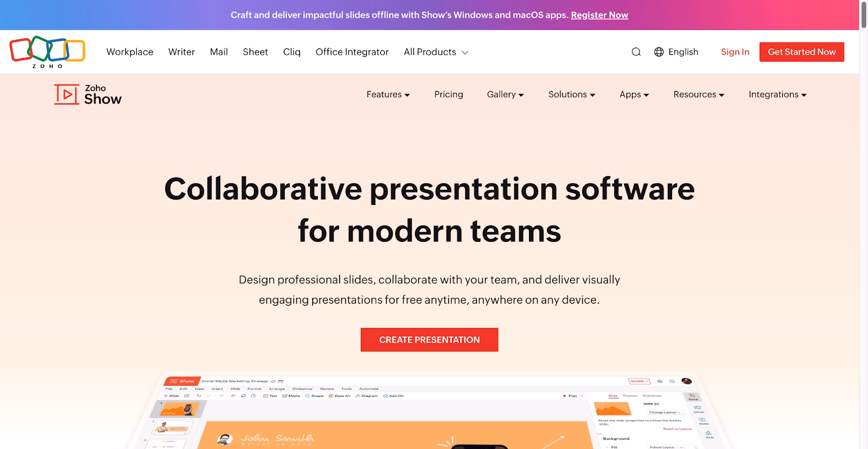Click Shape tool in preview toolbar
Screen dimensions: 868x449
pos(315,396)
